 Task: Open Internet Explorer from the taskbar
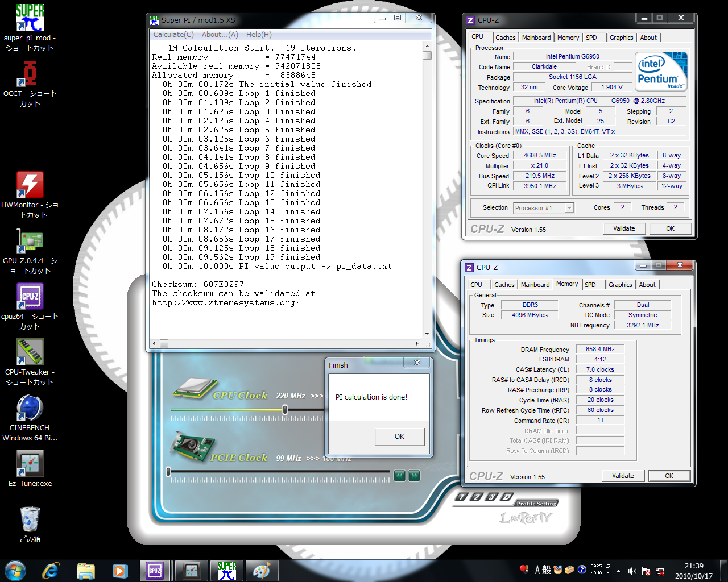click(51, 570)
